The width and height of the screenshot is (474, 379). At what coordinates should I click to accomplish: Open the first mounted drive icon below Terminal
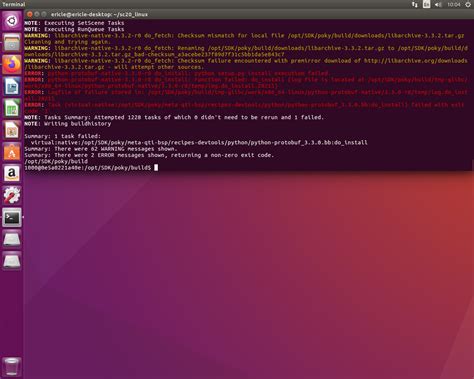tap(12, 239)
